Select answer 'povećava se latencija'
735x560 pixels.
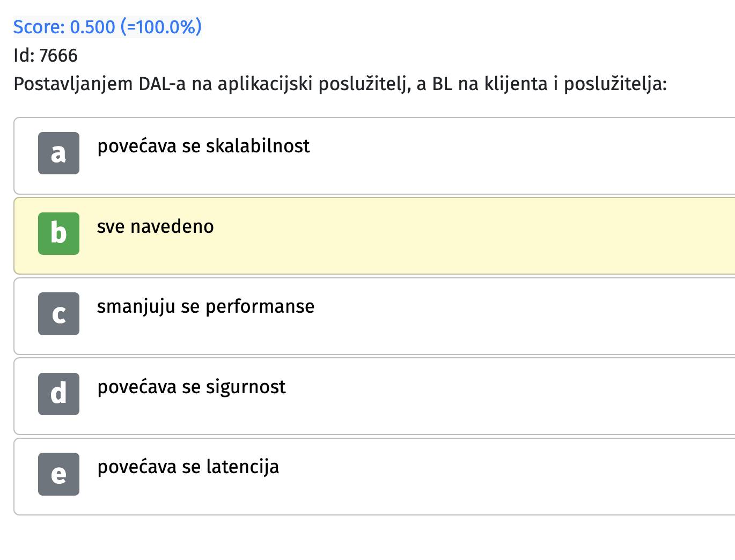[x=188, y=467]
